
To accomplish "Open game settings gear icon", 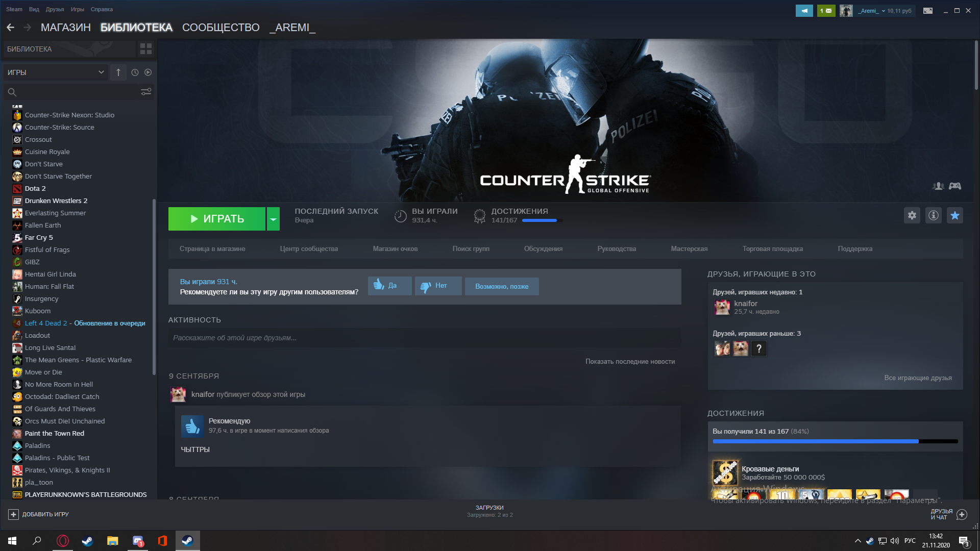I will pyautogui.click(x=912, y=215).
